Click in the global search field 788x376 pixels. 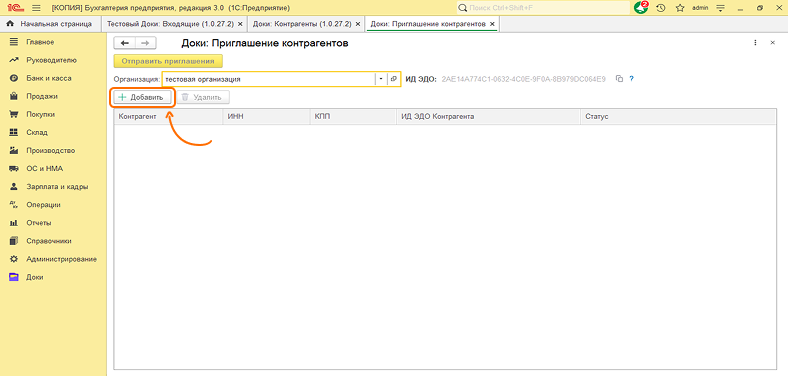pyautogui.click(x=543, y=8)
